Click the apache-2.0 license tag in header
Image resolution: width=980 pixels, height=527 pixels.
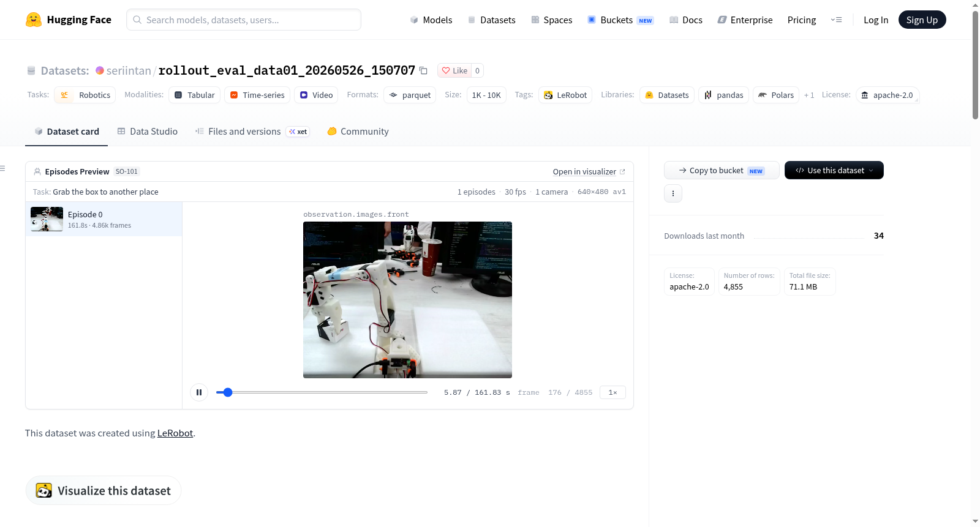click(888, 95)
